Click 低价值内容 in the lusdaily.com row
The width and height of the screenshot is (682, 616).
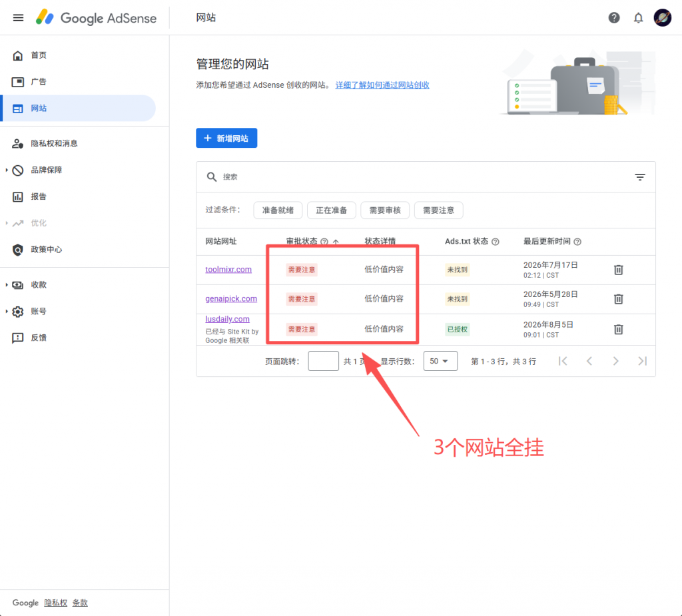coord(384,329)
